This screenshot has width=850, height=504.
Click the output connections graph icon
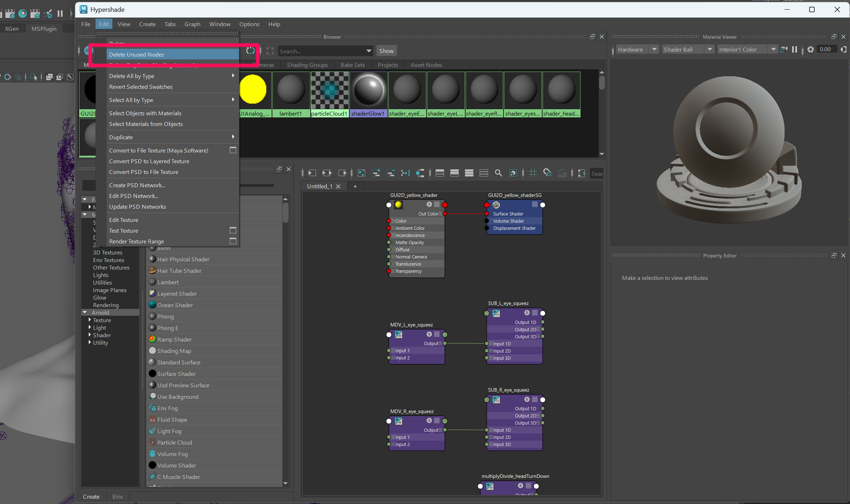(x=342, y=173)
